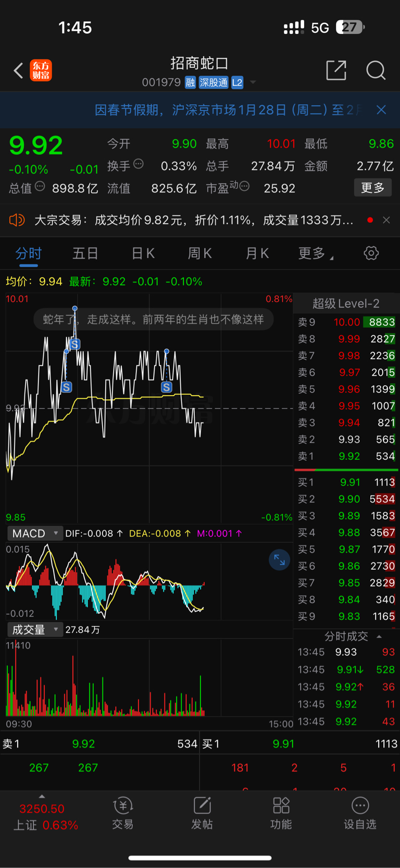Tap 设自选 add watchlist icon
The height and width of the screenshot is (868, 400).
coord(360,813)
